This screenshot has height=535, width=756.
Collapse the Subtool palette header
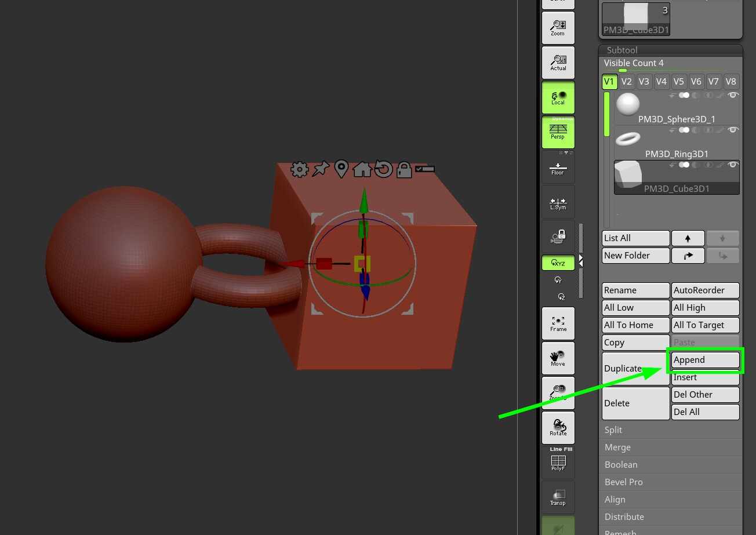pyautogui.click(x=622, y=50)
